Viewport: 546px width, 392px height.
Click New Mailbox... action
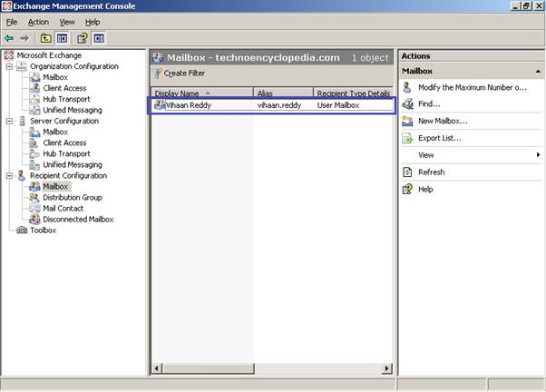tap(443, 121)
